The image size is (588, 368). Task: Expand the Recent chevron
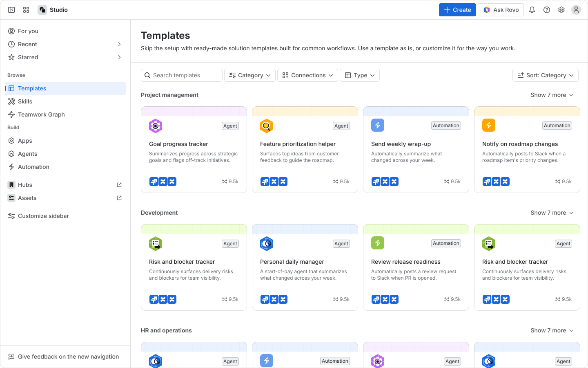119,44
